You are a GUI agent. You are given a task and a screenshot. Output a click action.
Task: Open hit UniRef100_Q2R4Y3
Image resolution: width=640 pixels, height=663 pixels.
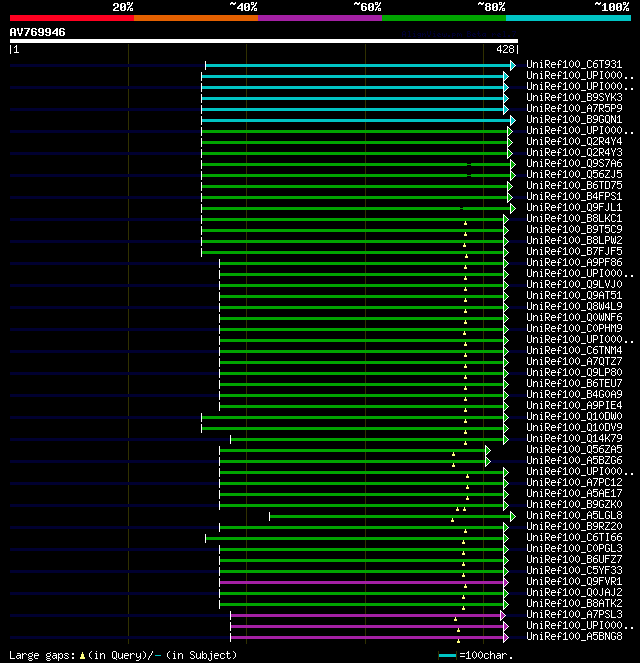(x=574, y=152)
